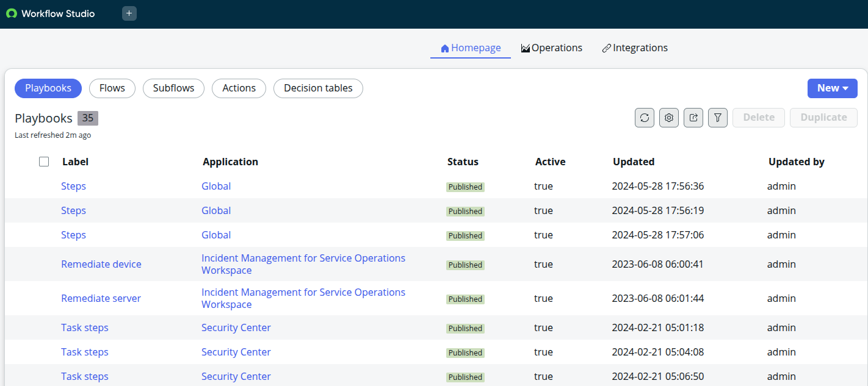Click the Playbooks count badge showing 35

pyautogui.click(x=88, y=117)
